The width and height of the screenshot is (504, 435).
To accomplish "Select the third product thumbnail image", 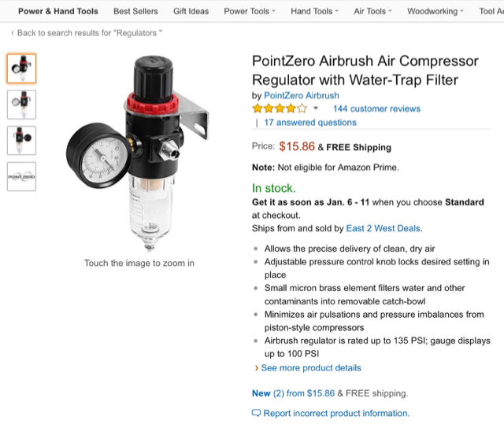I will click(21, 141).
